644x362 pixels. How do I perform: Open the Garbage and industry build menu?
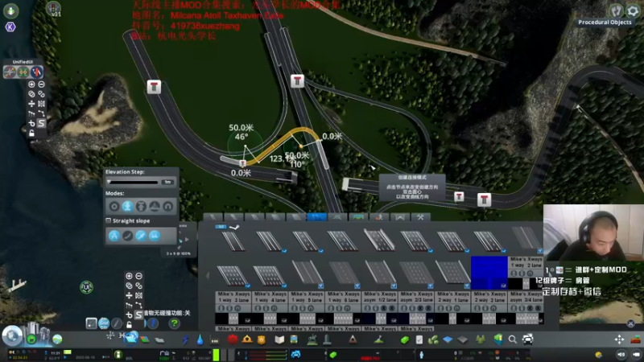(215, 339)
